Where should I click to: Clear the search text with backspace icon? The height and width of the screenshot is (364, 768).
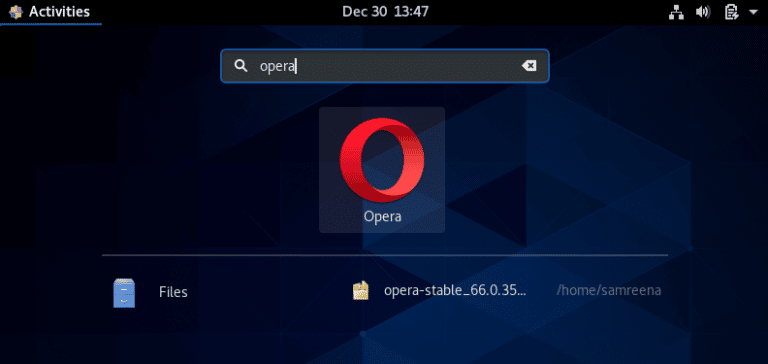click(x=529, y=66)
